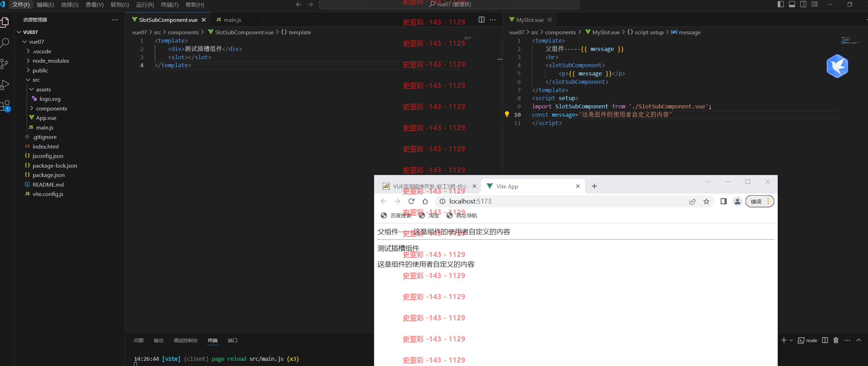Open the Source Control view
The width and height of the screenshot is (868, 366).
click(4, 64)
